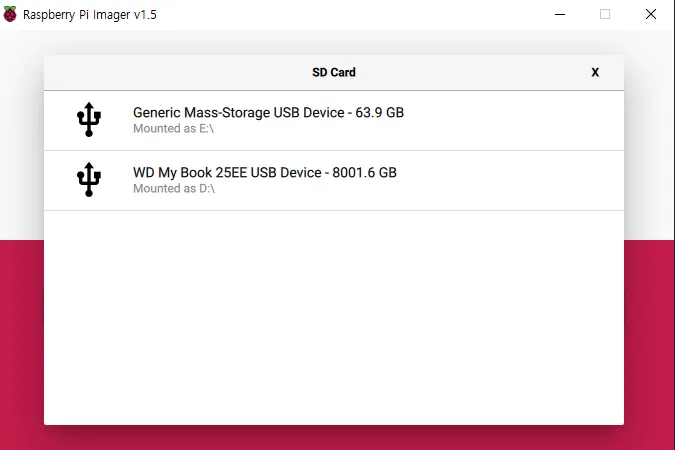Click the 'Mounted as D:\' subtitle

pyautogui.click(x=174, y=189)
